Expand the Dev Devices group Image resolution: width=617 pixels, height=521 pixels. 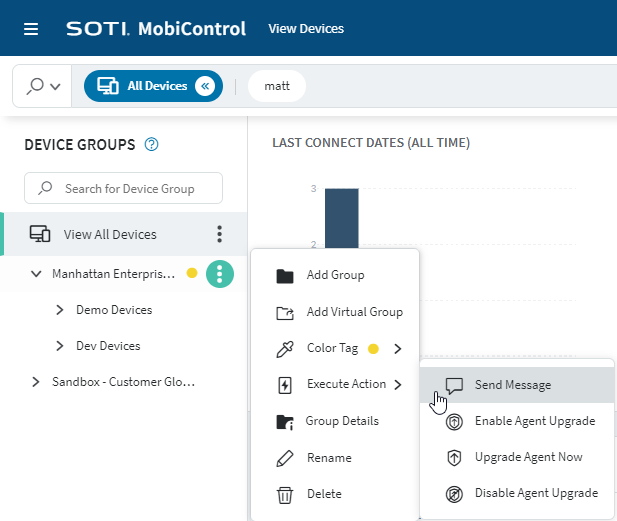click(61, 346)
